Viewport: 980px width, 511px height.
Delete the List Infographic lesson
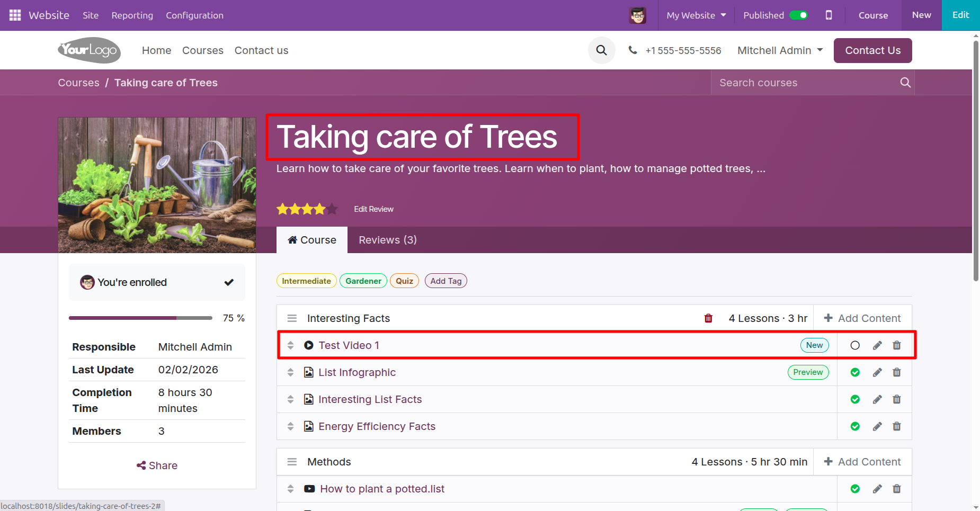[897, 372]
